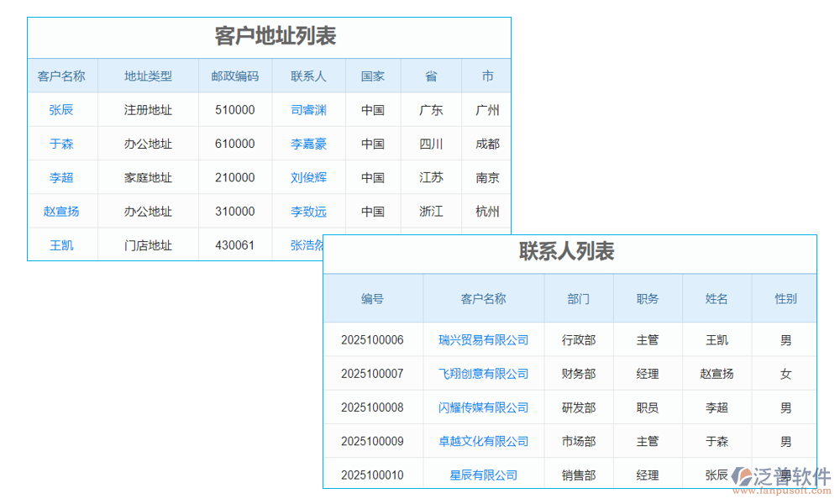Open company link 卓越文化有限公司

pyautogui.click(x=484, y=441)
